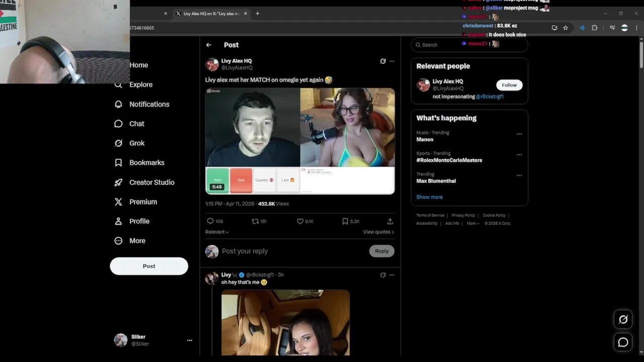Image resolution: width=644 pixels, height=362 pixels.
Task: Expand the footer More ··· menu
Action: (473, 223)
